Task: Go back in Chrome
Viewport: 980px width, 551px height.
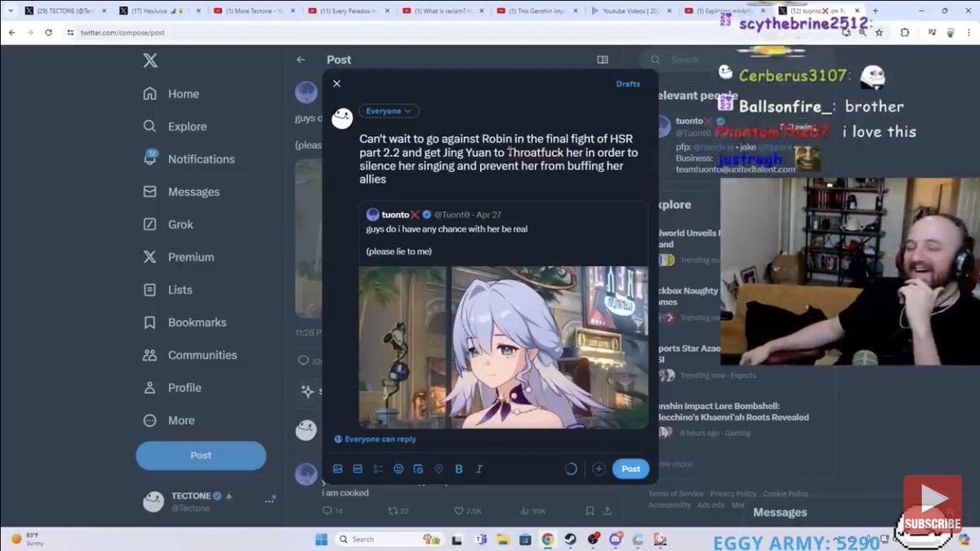Action: [x=12, y=33]
